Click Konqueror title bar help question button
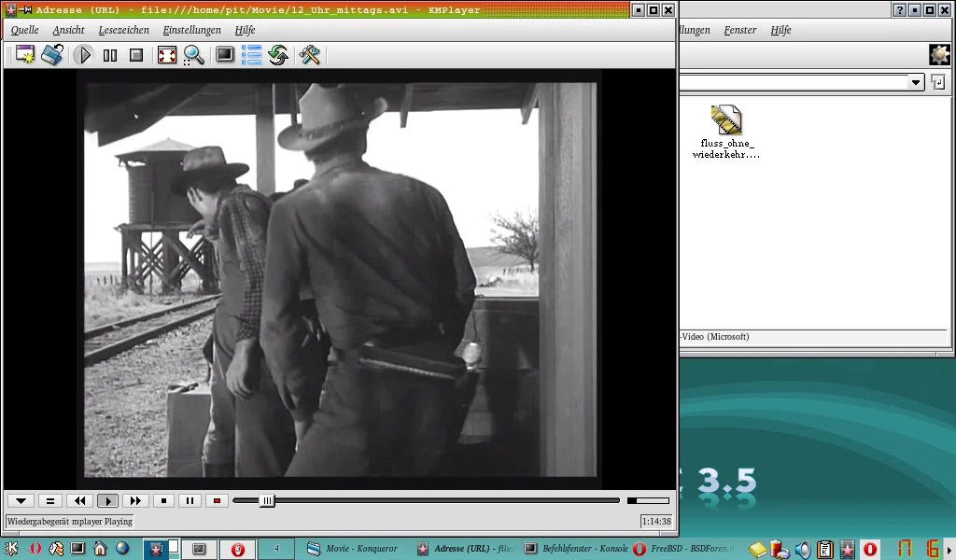This screenshot has height=560, width=956. (x=900, y=9)
